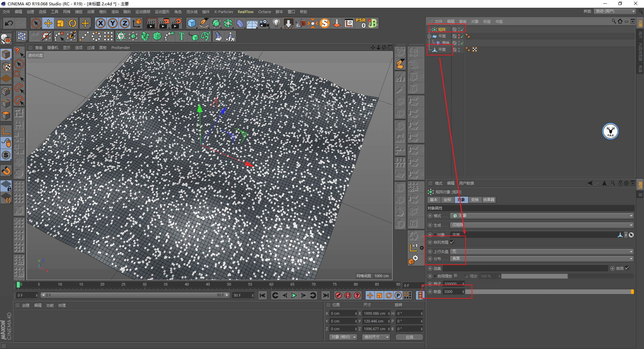Image resolution: width=644 pixels, height=349 pixels.
Task: Toggle autokeying red button
Action: pyautogui.click(x=348, y=295)
